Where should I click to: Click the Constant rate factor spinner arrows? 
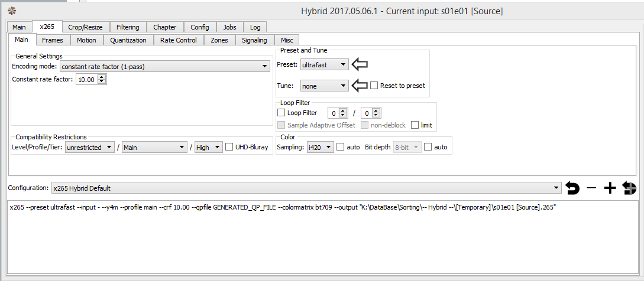click(x=102, y=79)
